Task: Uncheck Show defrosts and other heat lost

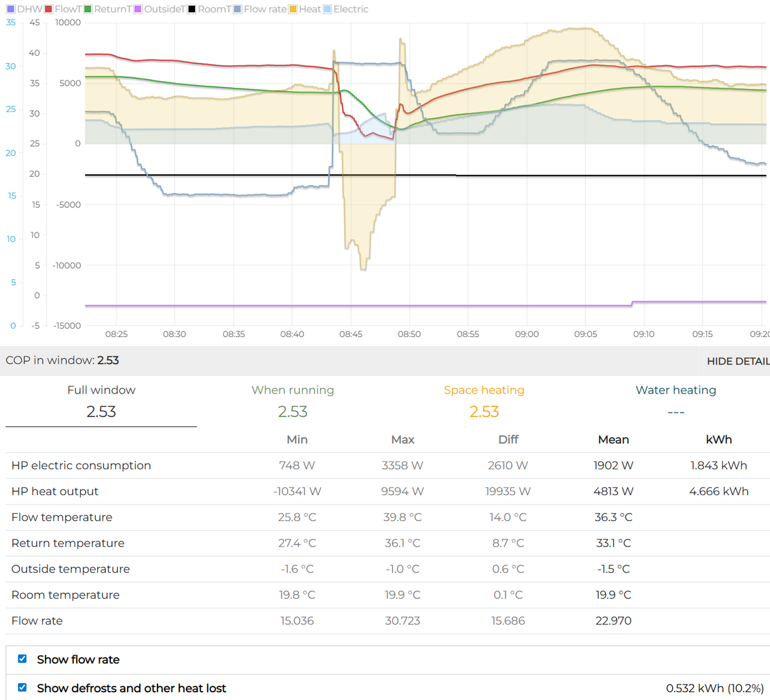Action: click(23, 688)
